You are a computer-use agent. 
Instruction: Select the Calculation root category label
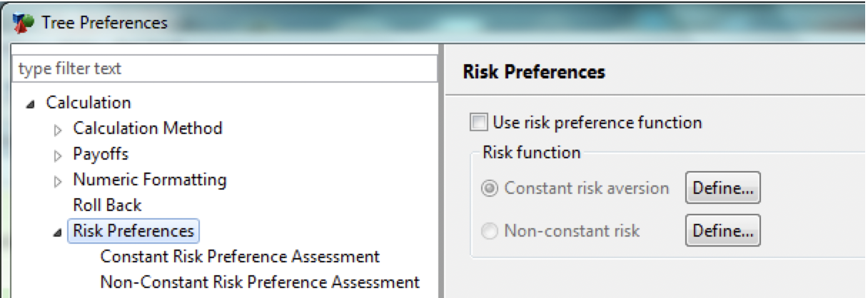pyautogui.click(x=89, y=103)
